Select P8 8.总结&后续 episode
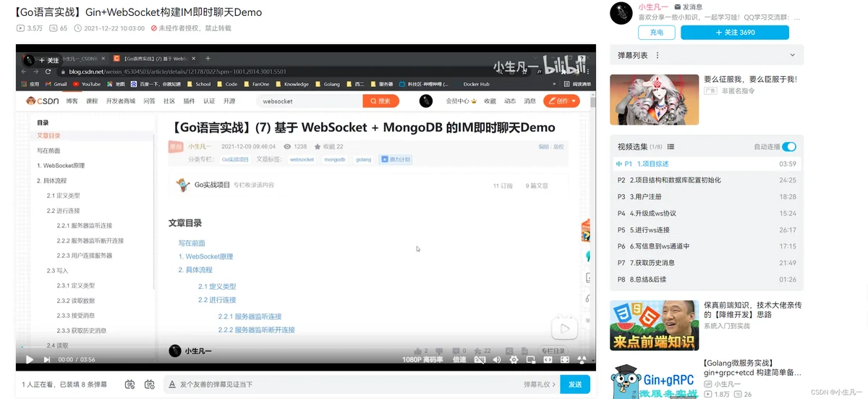Viewport: 868px width, 399px height. pyautogui.click(x=707, y=280)
